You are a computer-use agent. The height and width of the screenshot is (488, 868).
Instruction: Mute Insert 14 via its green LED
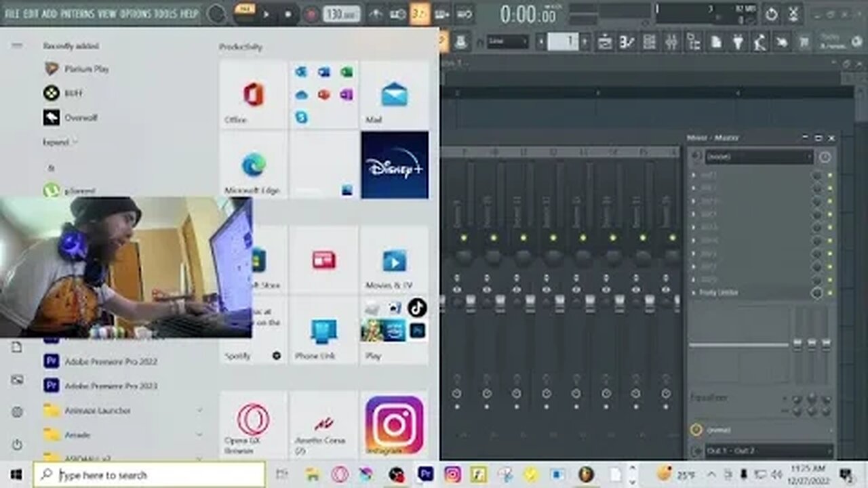[x=613, y=238]
